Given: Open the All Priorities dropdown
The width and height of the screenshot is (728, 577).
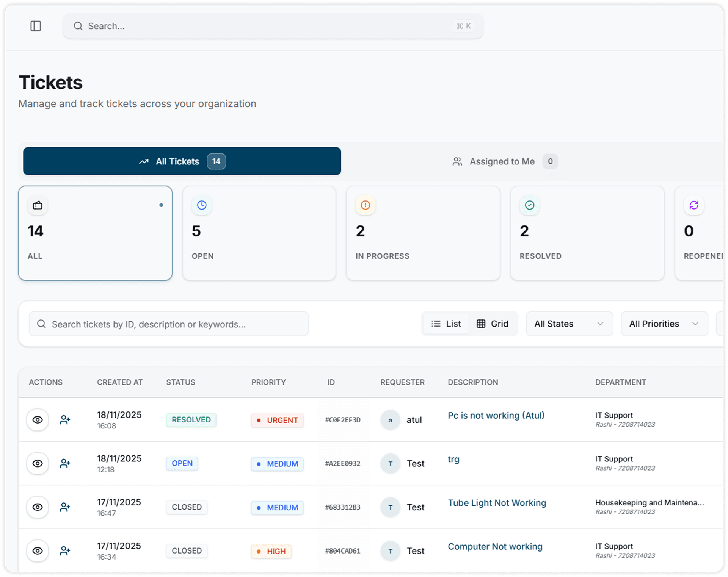Looking at the screenshot, I should coord(664,324).
